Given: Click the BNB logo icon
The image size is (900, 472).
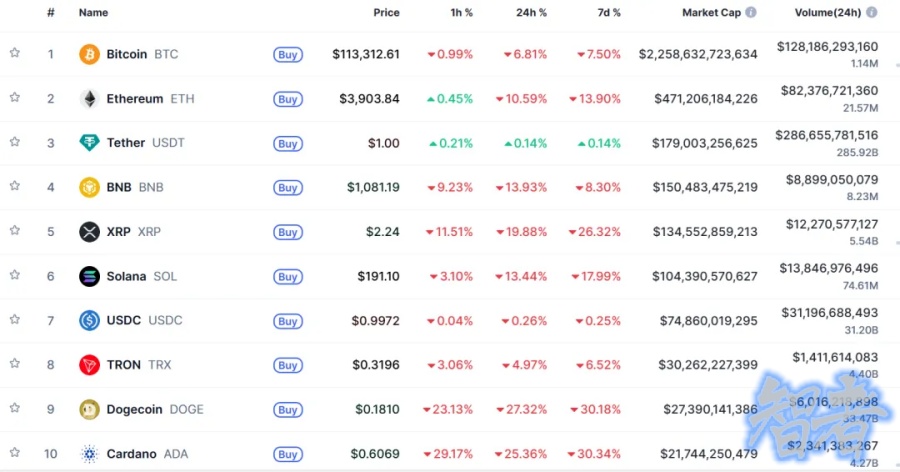Looking at the screenshot, I should click(89, 187).
